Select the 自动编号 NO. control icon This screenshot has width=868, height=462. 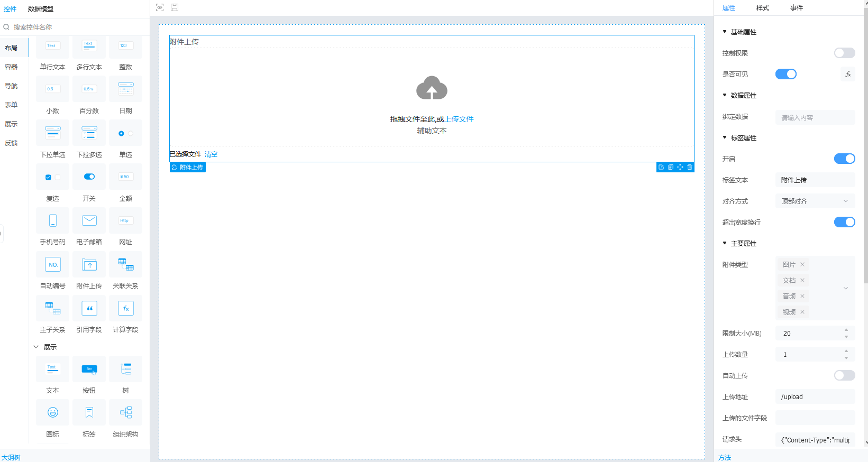(x=52, y=264)
